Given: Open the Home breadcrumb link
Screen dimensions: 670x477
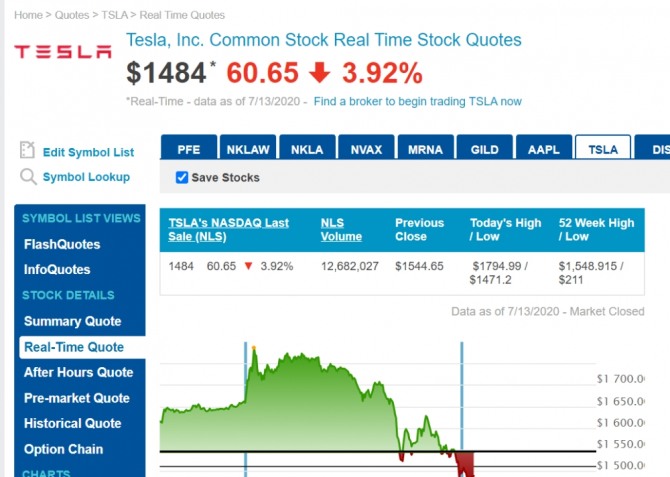Looking at the screenshot, I should 28,15.
